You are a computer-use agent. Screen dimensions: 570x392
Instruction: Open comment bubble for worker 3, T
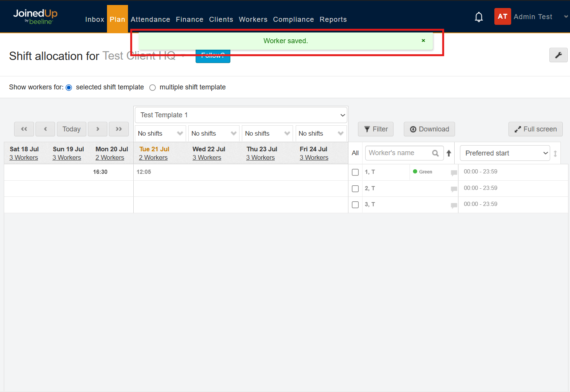click(454, 205)
